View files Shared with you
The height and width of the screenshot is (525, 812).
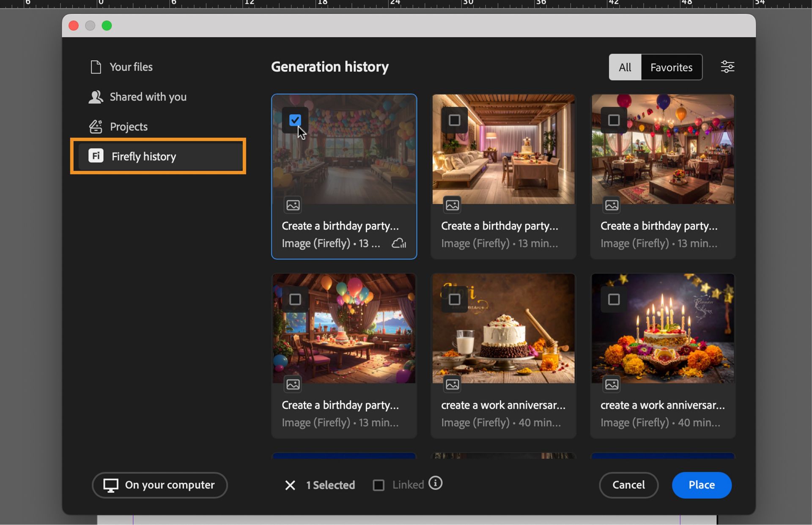coord(148,97)
